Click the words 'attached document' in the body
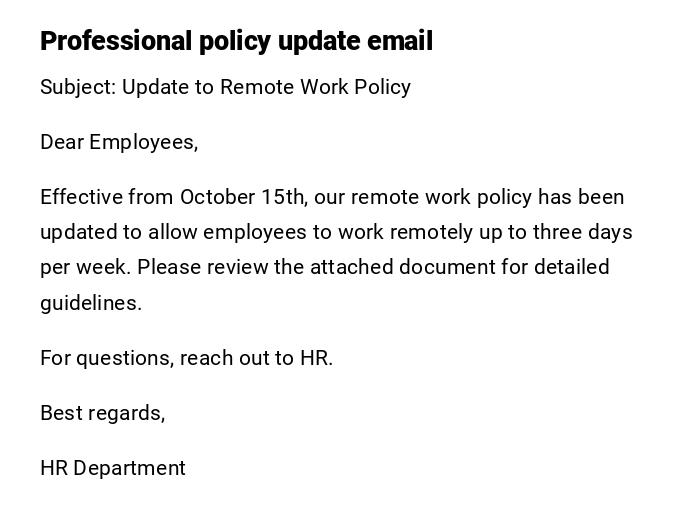 [x=391, y=268]
